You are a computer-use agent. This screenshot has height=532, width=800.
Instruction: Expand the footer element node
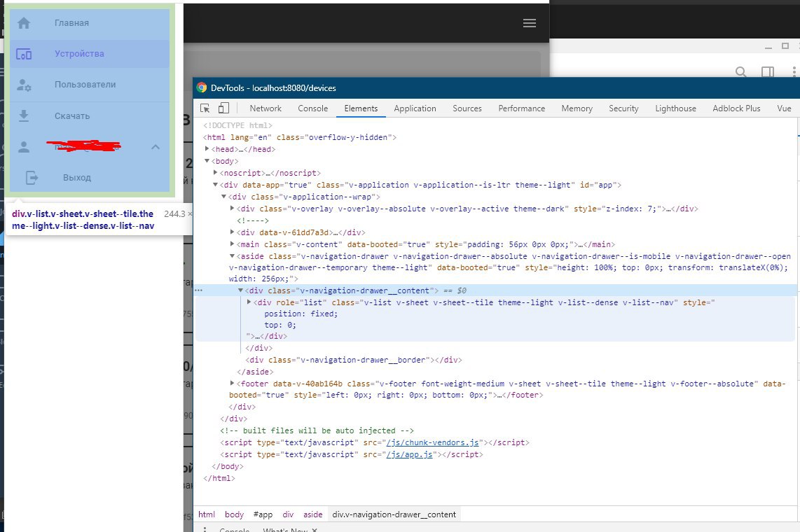tap(232, 383)
